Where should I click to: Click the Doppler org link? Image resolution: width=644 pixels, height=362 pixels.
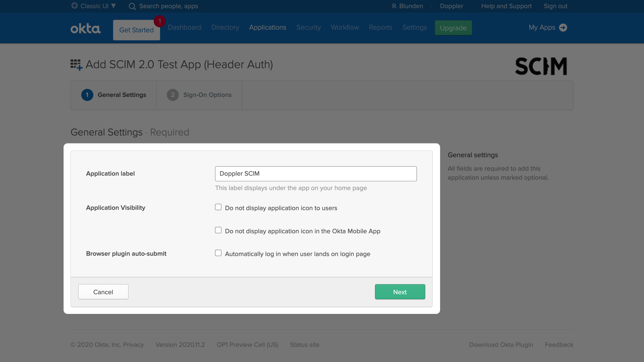[x=452, y=6]
